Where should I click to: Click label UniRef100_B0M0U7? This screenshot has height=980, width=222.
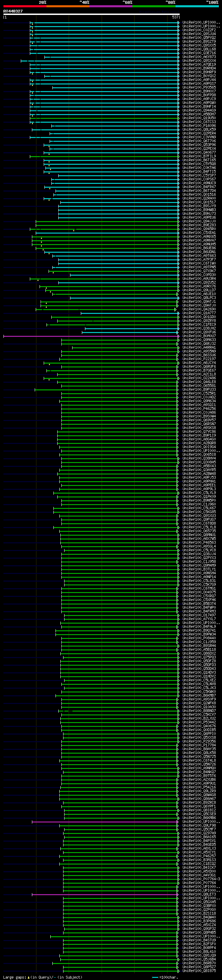199,336
